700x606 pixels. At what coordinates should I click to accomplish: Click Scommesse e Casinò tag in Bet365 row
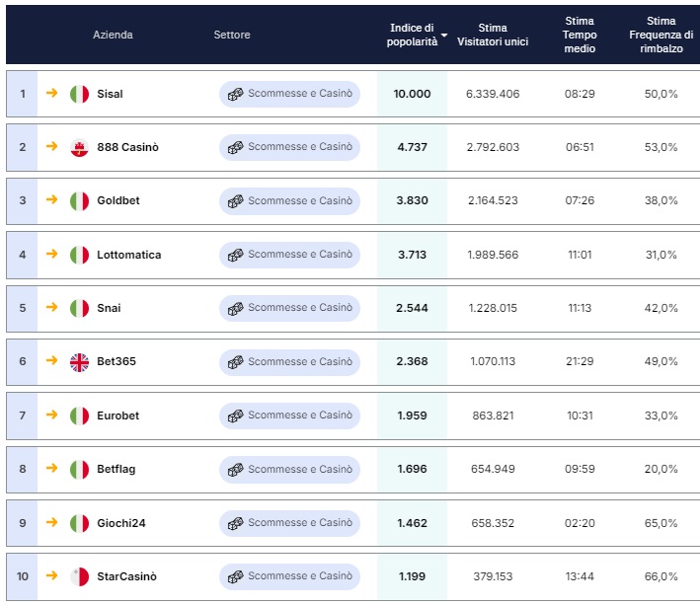coord(289,362)
